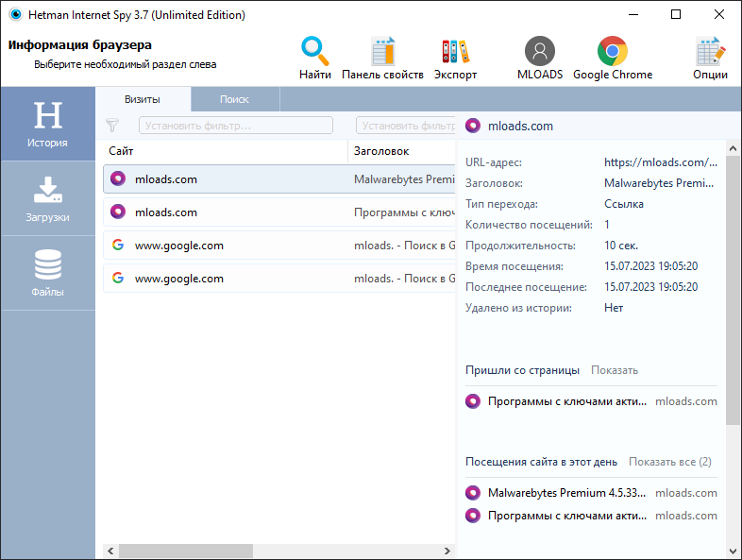Choose Google Chrome browser icon
The height and width of the screenshot is (560, 742).
(613, 58)
